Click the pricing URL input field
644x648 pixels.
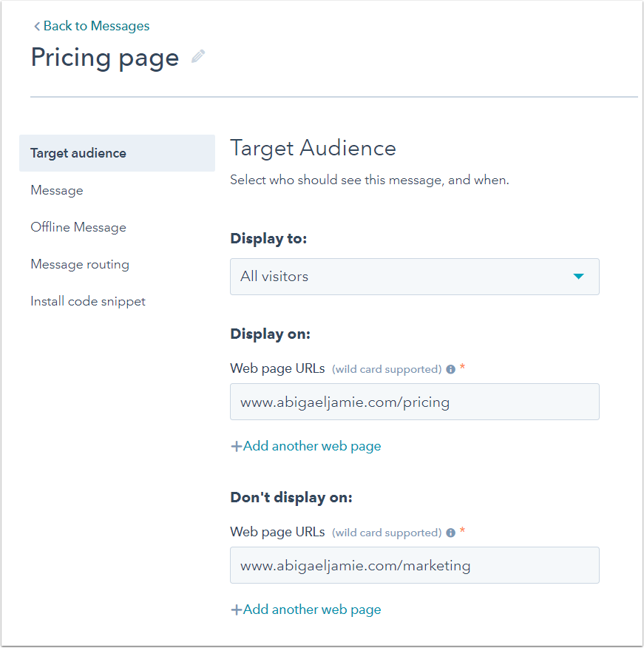tap(414, 402)
